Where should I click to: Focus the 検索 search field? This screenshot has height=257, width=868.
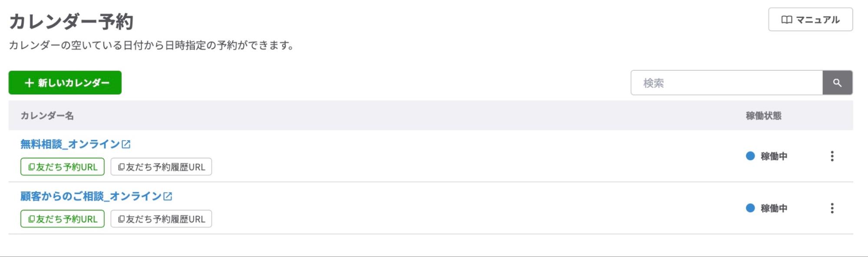[x=726, y=82]
